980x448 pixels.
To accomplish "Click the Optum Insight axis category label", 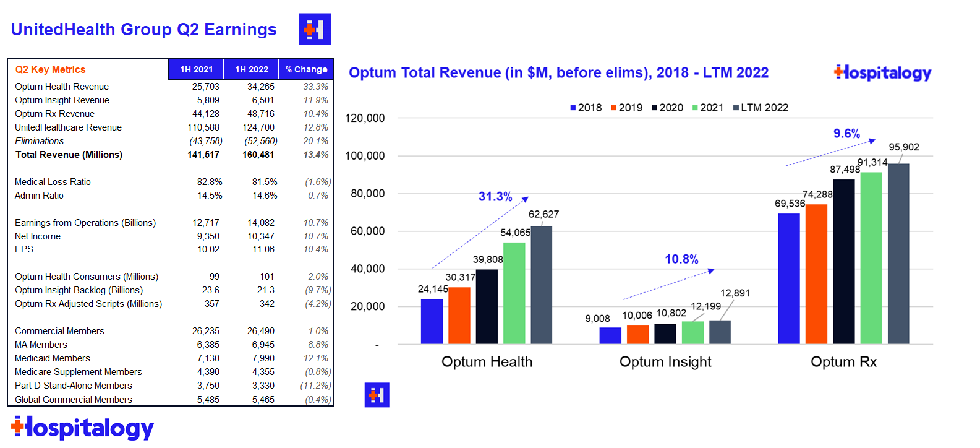I will [665, 362].
